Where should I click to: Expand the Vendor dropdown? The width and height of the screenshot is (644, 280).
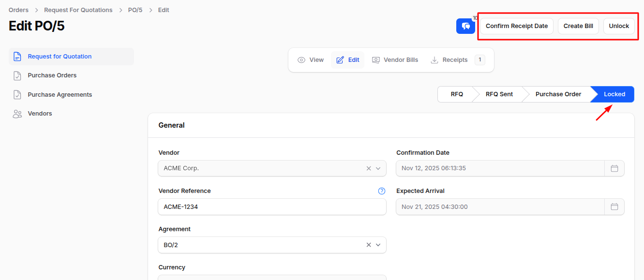(379, 168)
